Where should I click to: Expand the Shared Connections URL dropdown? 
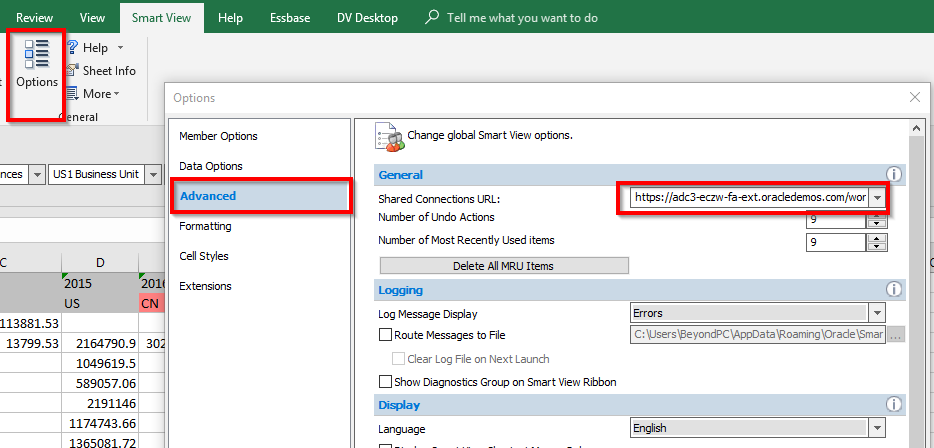pyautogui.click(x=877, y=197)
